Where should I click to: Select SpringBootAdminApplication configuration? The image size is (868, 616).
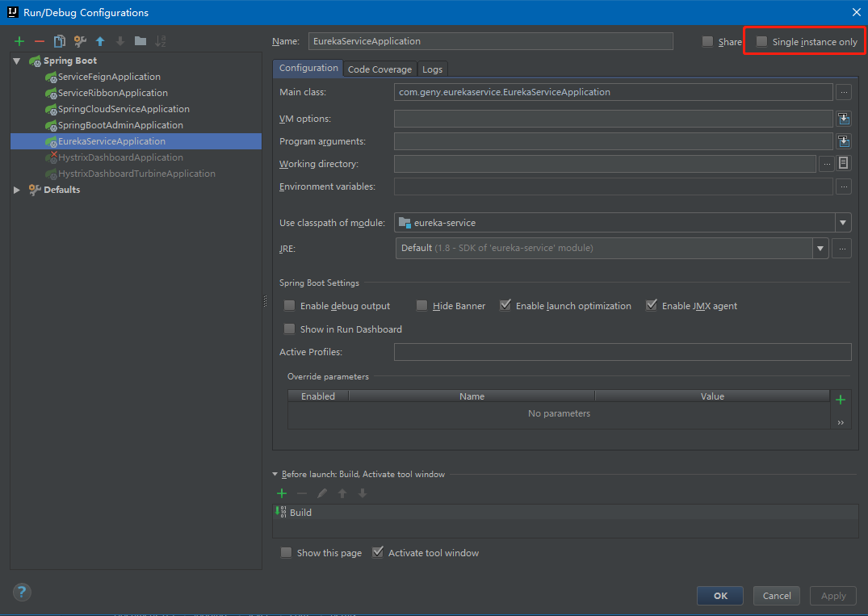pyautogui.click(x=120, y=125)
